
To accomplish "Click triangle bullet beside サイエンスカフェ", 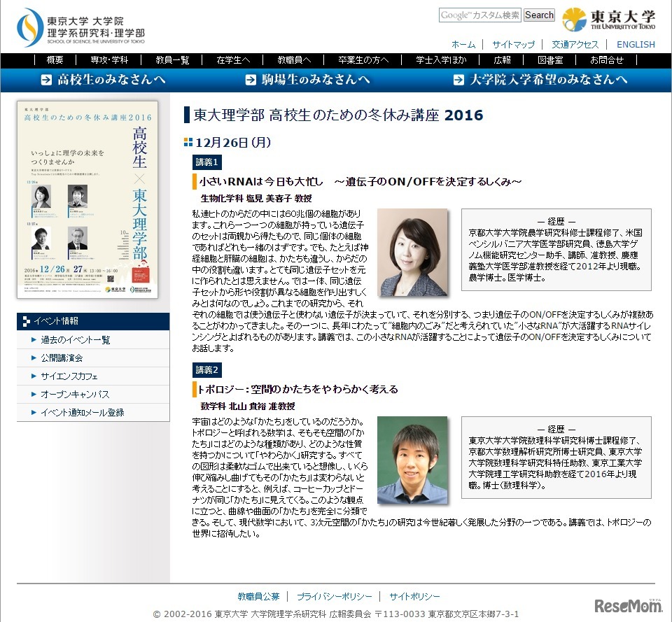I will [x=34, y=376].
